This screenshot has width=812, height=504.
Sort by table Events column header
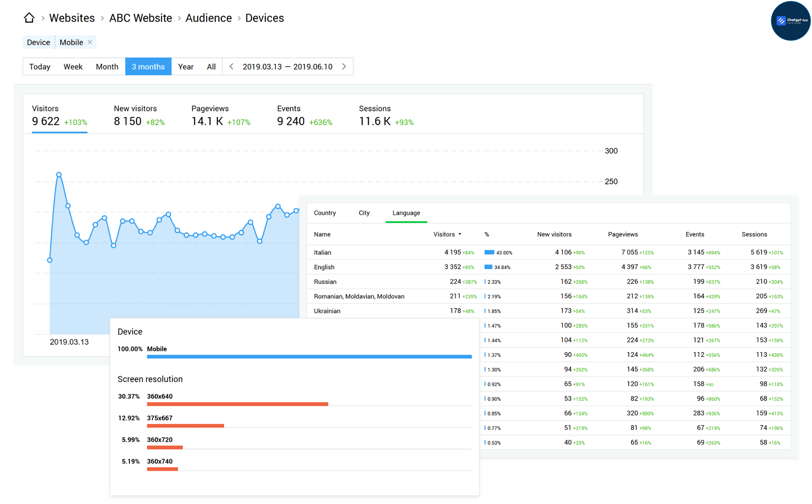coord(695,234)
